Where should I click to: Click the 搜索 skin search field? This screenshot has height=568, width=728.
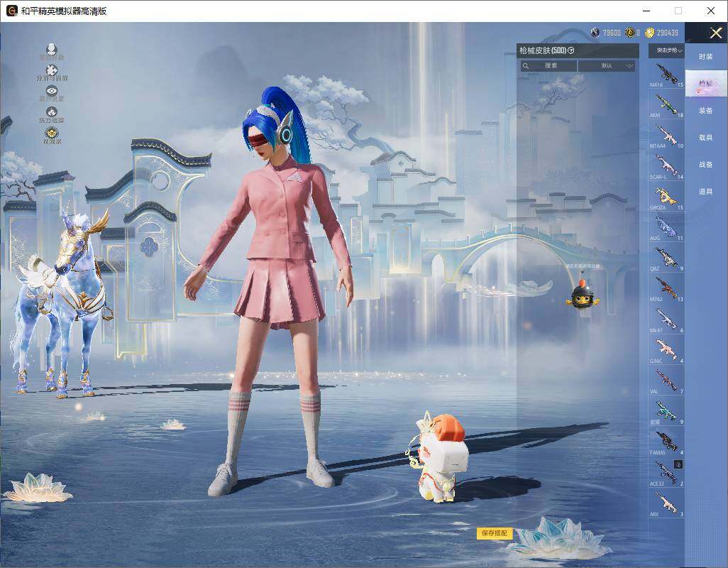548,66
